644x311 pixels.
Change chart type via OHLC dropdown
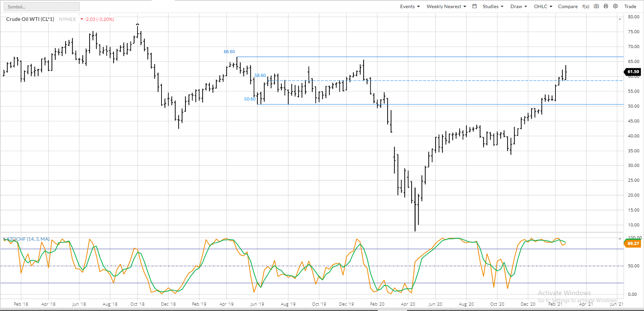[x=543, y=6]
